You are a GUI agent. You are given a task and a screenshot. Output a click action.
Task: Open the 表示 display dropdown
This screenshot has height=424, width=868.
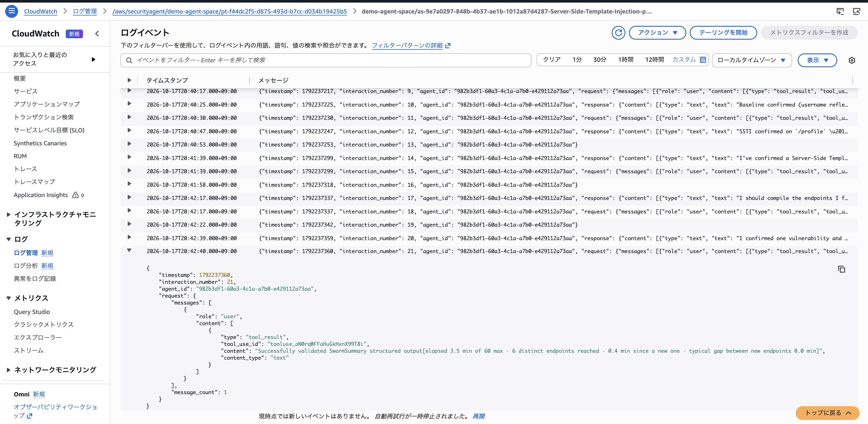click(x=817, y=60)
